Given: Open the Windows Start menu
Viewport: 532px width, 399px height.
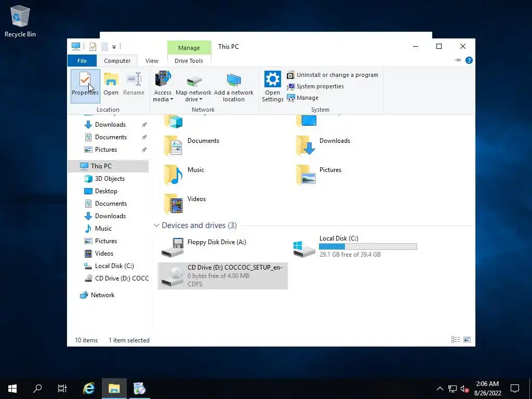Looking at the screenshot, I should 12,389.
